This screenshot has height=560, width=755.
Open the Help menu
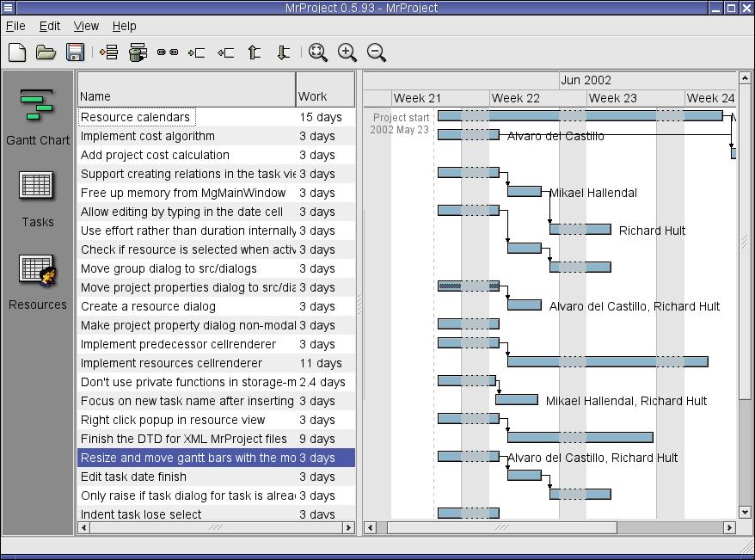[x=124, y=26]
